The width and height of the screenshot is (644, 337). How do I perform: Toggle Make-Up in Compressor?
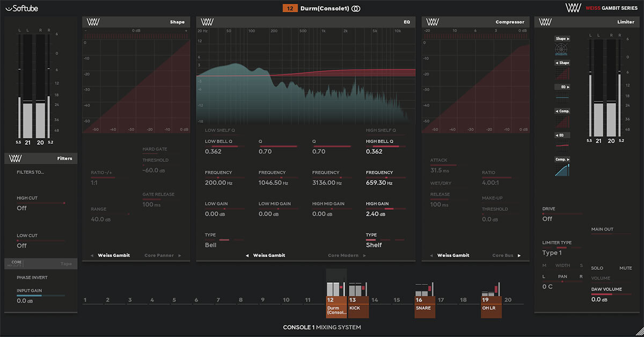(492, 198)
